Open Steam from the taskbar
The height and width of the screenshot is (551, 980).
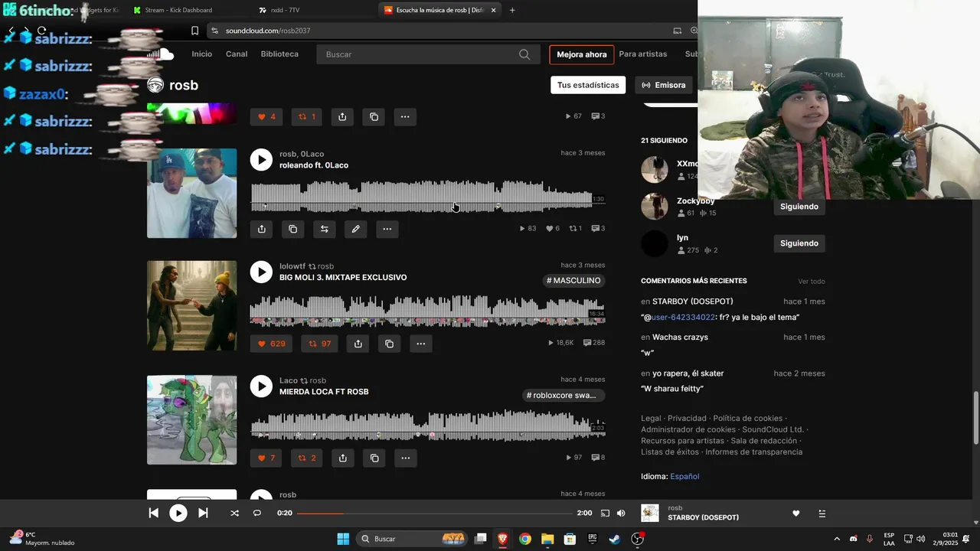point(615,539)
